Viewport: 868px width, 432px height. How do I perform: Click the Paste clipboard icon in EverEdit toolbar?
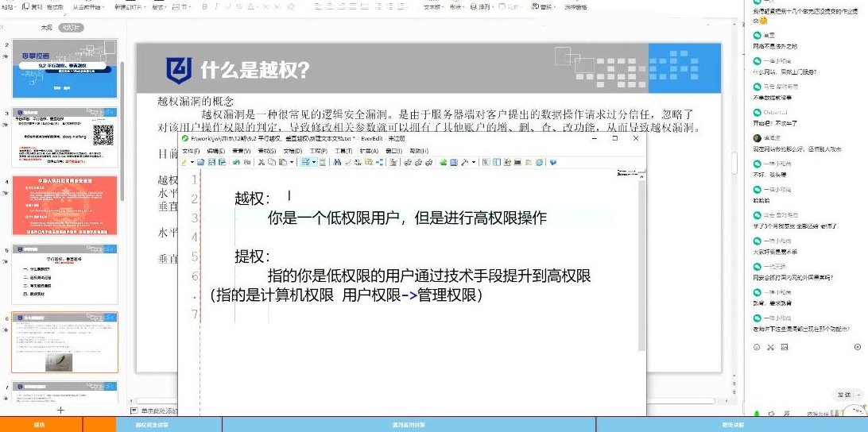(x=282, y=162)
